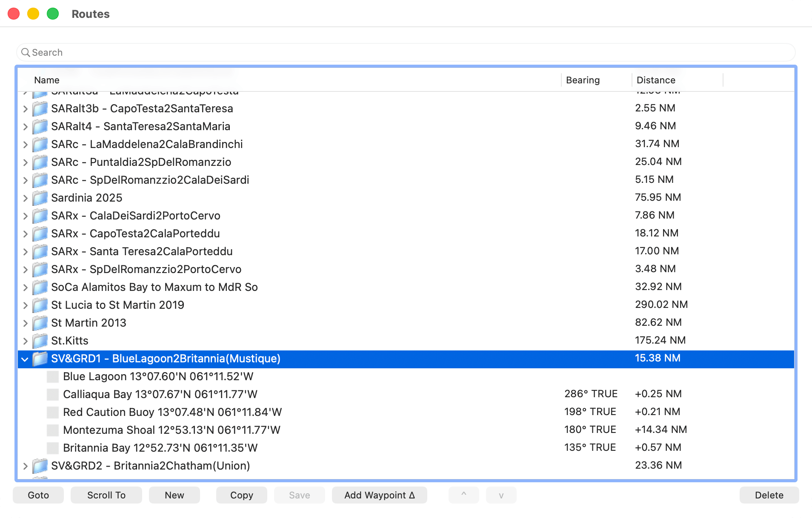Click folder icon of SARc - LaMaddelena2CalaBrandinchi

40,145
